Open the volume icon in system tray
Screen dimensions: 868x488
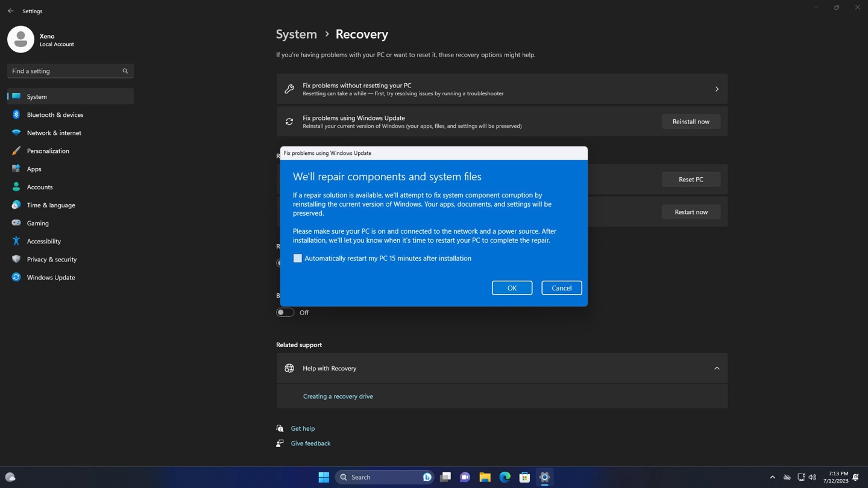pos(812,477)
